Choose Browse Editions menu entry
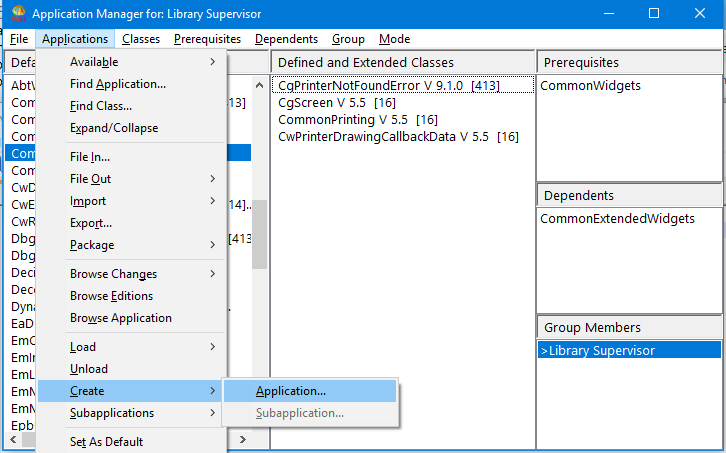Viewport: 726px width, 453px height. click(111, 296)
